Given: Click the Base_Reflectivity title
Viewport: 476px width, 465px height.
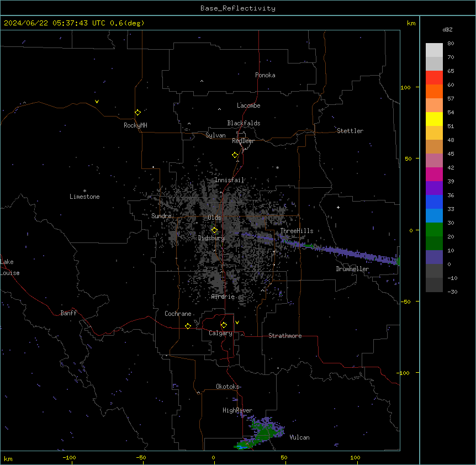Looking at the screenshot, I should point(238,8).
